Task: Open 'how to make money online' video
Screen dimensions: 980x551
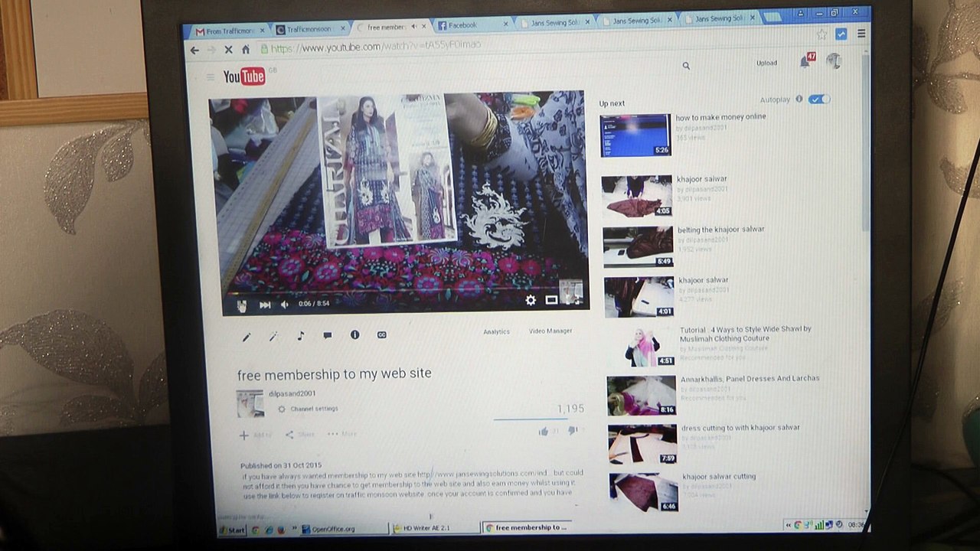Action: click(720, 117)
